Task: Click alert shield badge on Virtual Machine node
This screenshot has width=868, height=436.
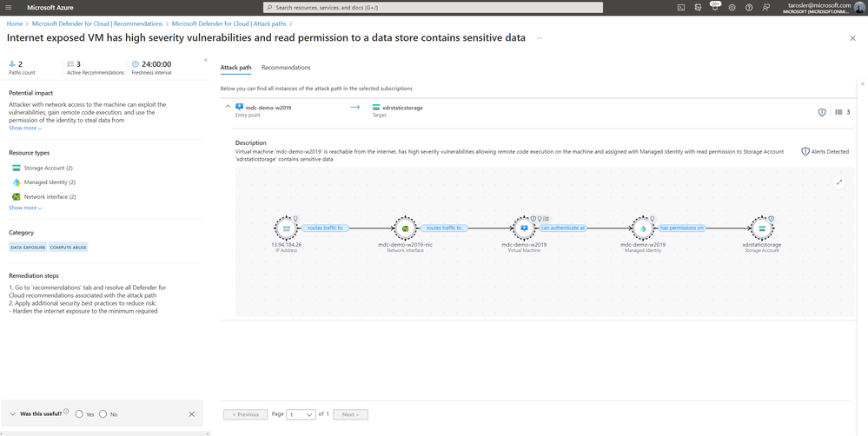Action: pos(533,219)
